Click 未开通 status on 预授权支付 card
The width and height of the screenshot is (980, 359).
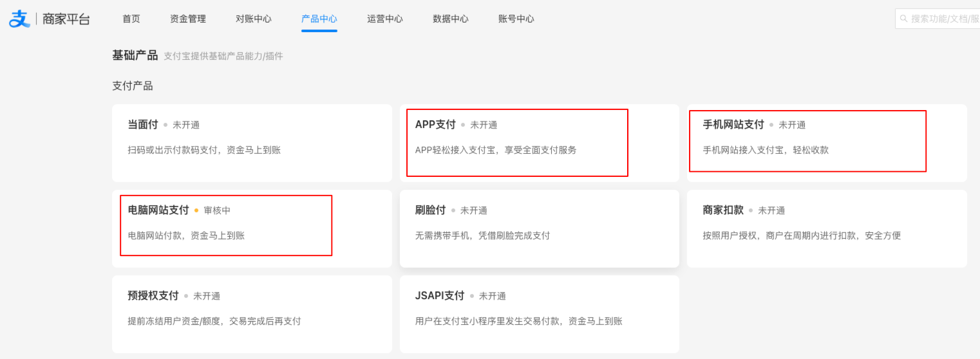pyautogui.click(x=207, y=296)
